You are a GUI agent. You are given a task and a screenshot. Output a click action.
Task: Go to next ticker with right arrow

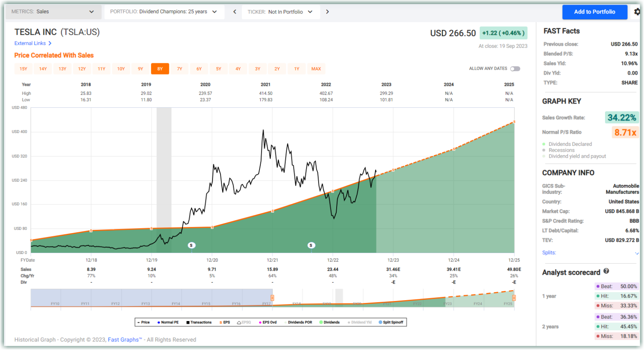(x=327, y=12)
